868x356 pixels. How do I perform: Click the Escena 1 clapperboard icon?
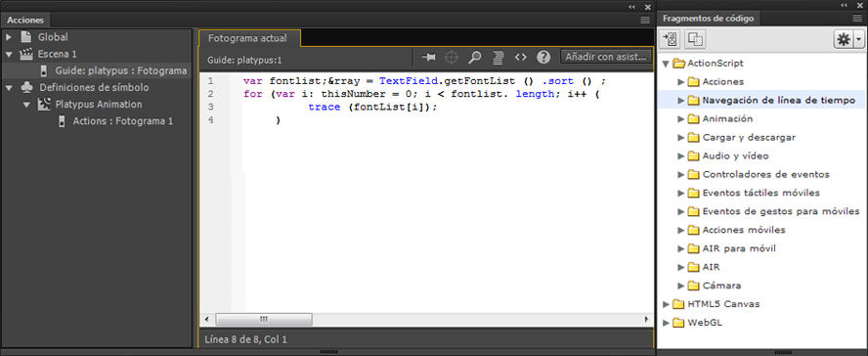[x=25, y=54]
